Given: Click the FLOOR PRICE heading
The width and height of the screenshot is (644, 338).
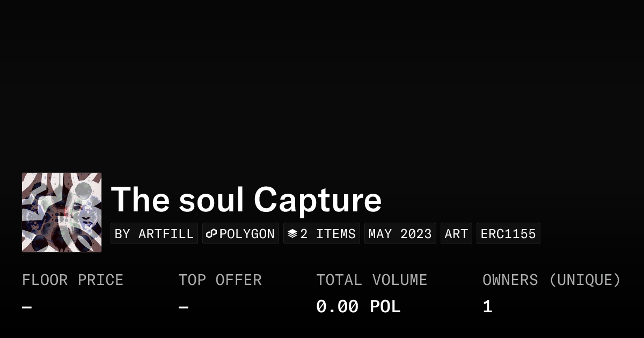Looking at the screenshot, I should click(72, 280).
